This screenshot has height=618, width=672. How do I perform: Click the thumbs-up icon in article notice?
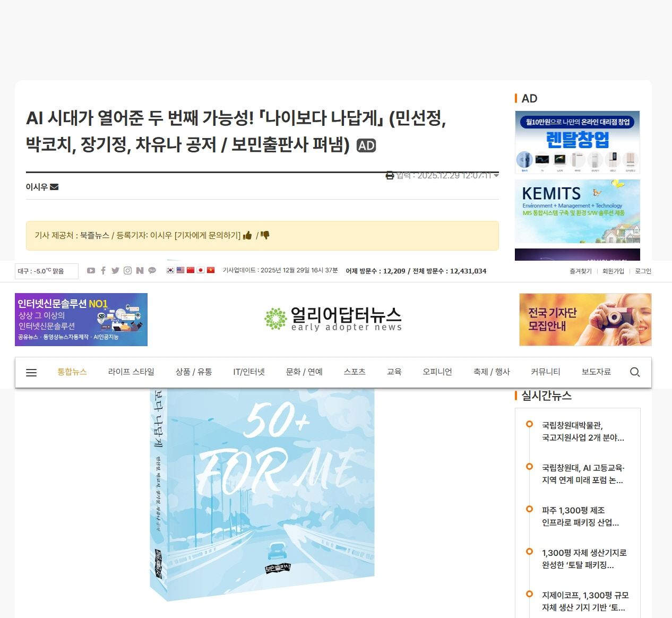point(247,235)
